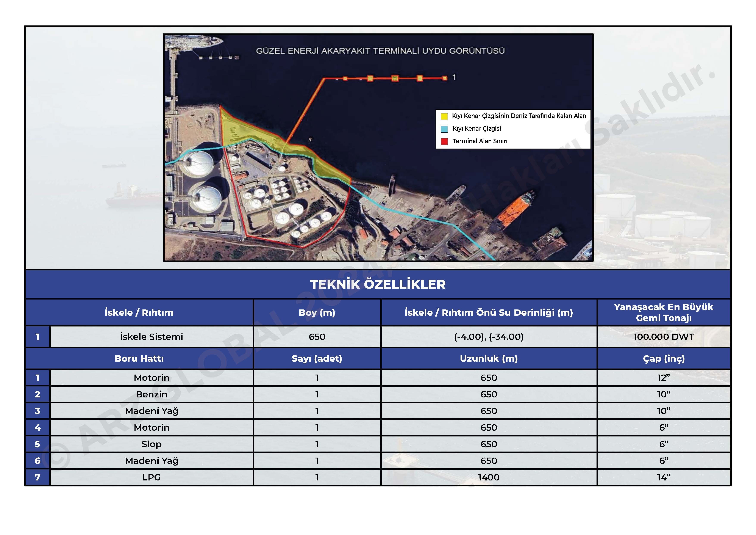Select legend text 'Kıyı Kenar Çizgisi'
756x535 pixels.
coord(476,129)
